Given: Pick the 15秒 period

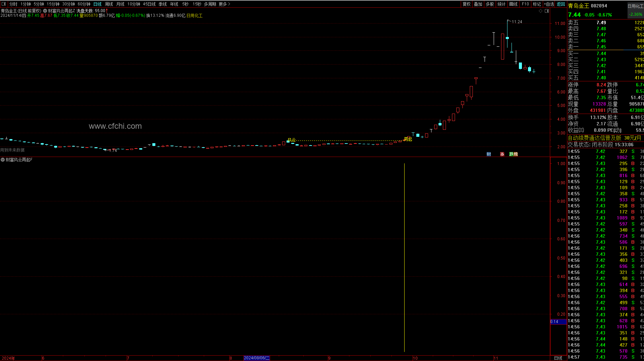Looking at the screenshot, I should click(197, 4).
